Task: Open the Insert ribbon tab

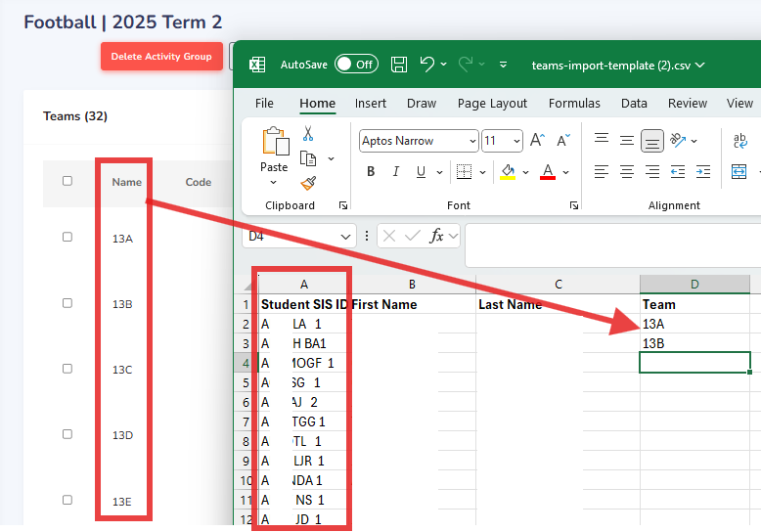Action: click(371, 103)
